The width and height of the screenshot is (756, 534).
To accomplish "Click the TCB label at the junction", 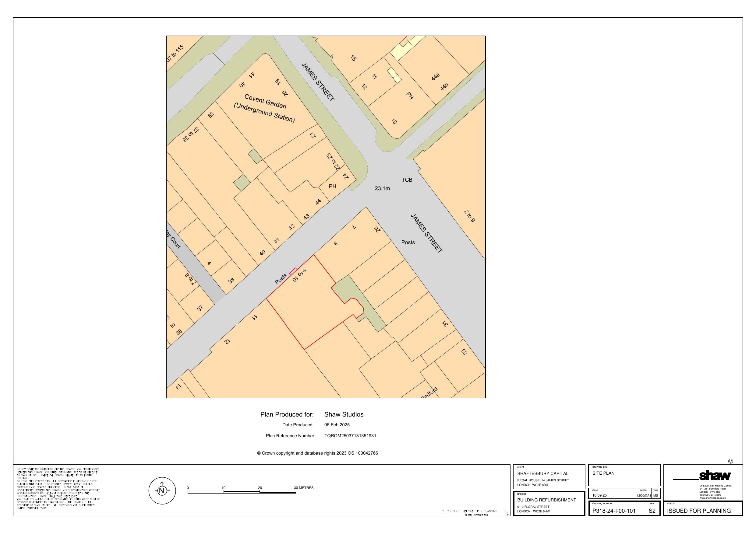I will click(x=407, y=180).
